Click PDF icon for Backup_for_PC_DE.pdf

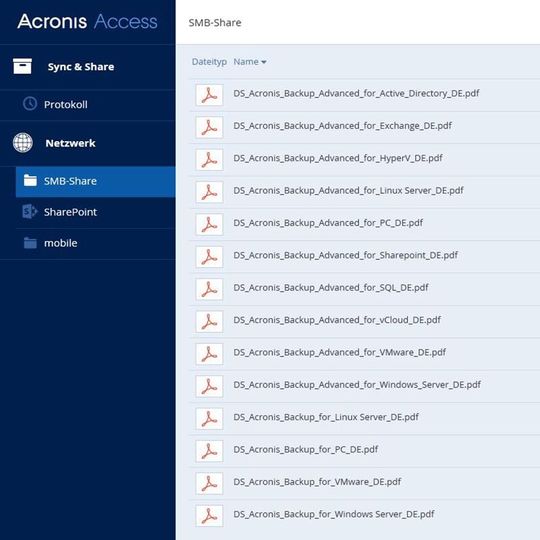(209, 451)
